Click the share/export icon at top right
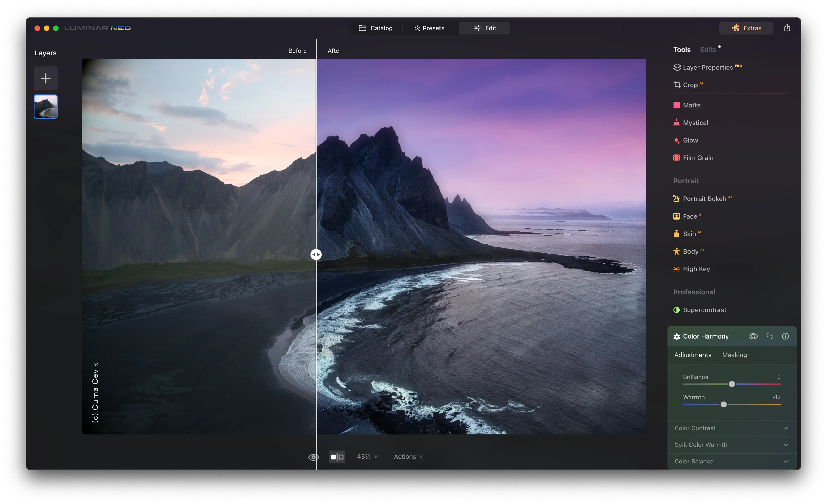827x504 pixels. click(x=787, y=28)
